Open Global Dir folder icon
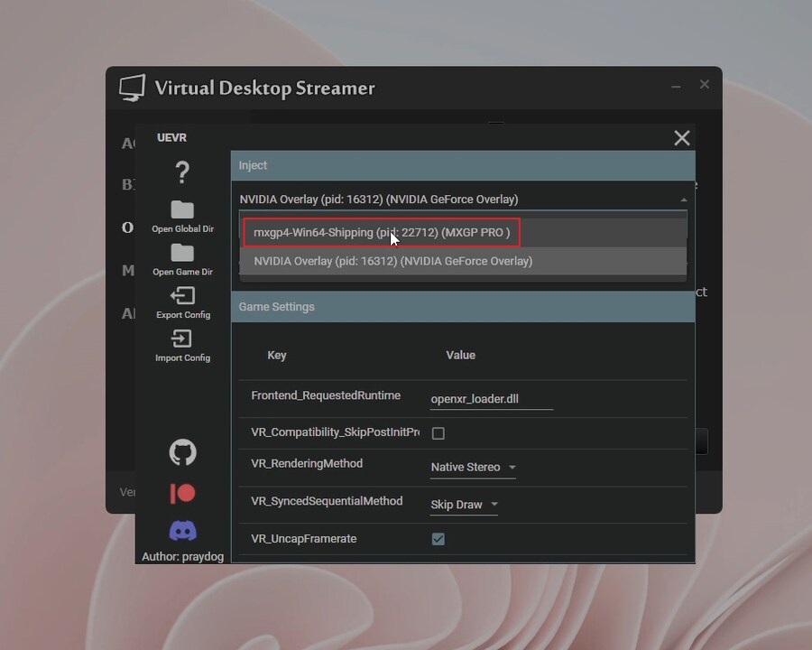The height and width of the screenshot is (650, 812). [182, 210]
